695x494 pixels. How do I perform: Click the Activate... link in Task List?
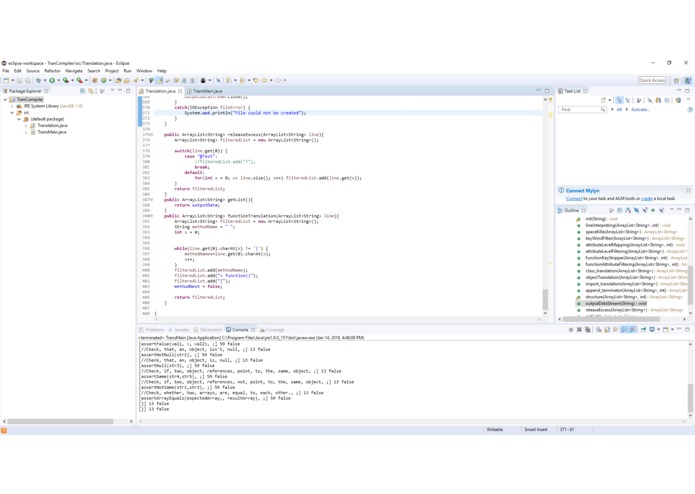[640, 109]
